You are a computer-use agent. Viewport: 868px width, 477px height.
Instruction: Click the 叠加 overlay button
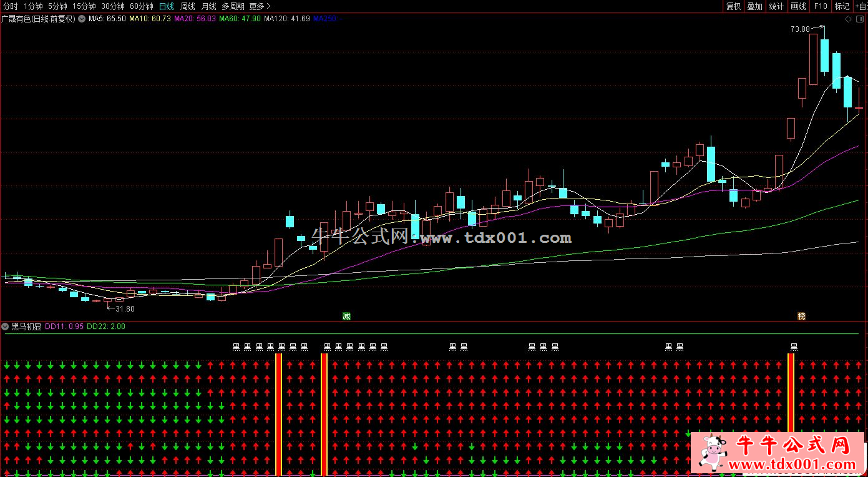[754, 6]
